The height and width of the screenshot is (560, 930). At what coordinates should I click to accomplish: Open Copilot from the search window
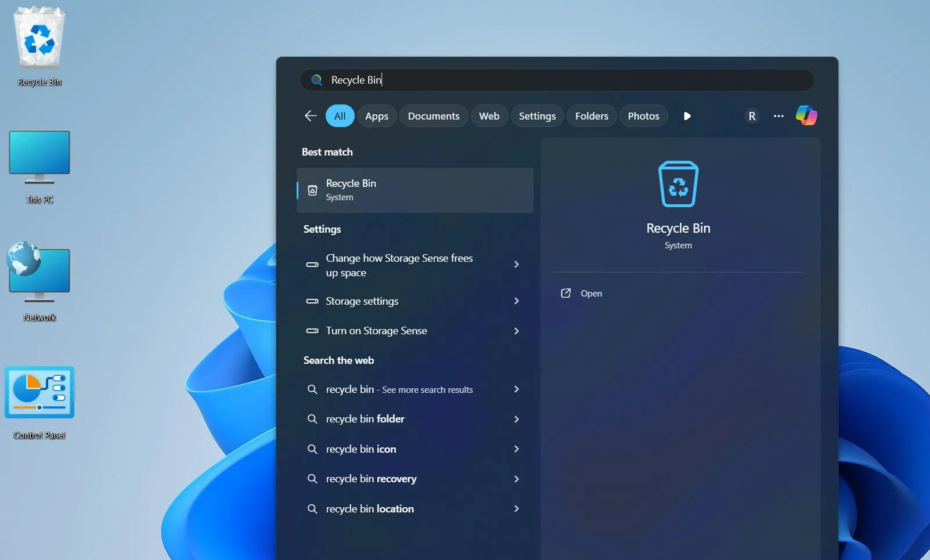806,115
